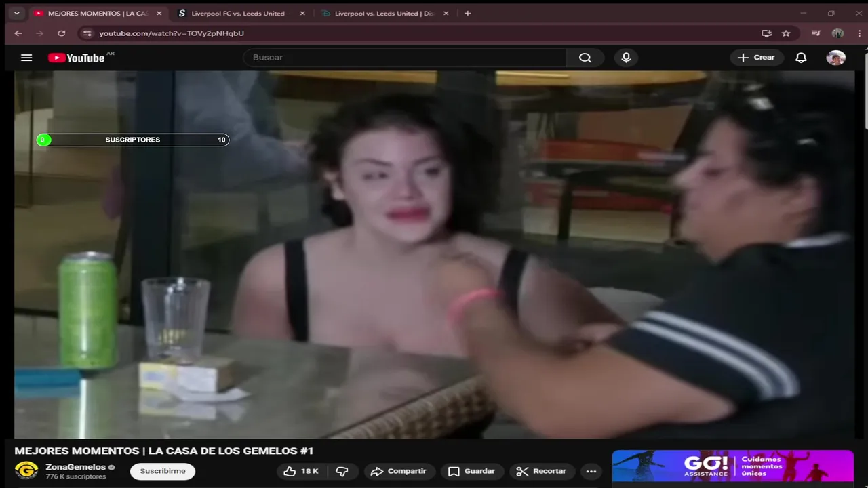This screenshot has height=488, width=868.
Task: Close the Liverpool FC vs. Leeds United tab
Action: click(302, 13)
